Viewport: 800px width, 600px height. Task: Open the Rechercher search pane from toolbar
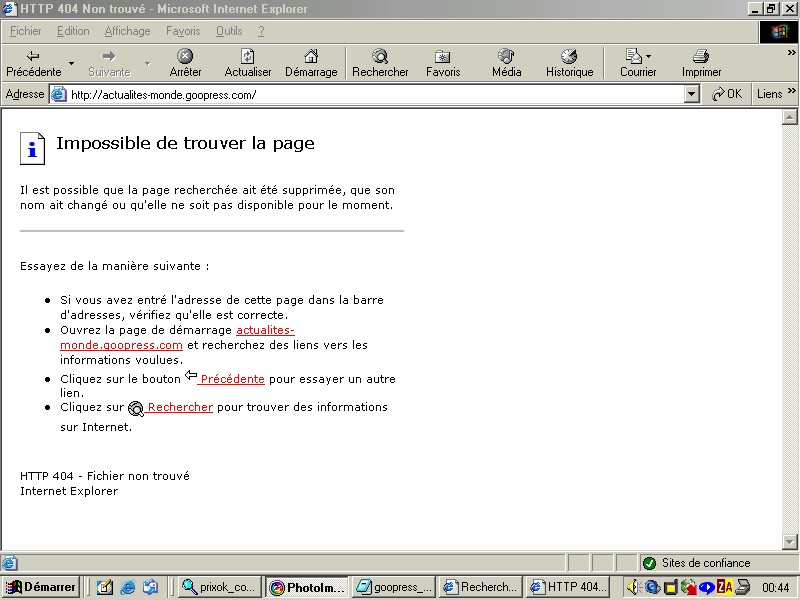click(380, 63)
